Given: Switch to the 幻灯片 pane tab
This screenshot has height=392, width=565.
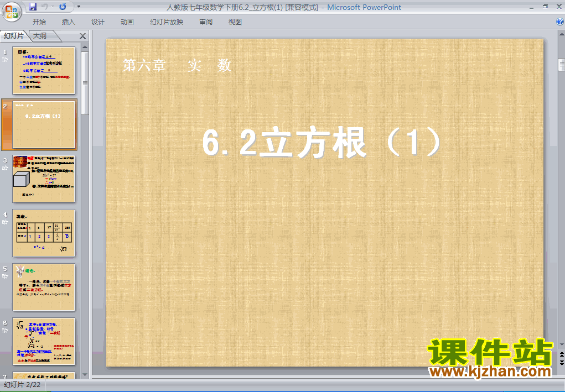Looking at the screenshot, I should 14,35.
